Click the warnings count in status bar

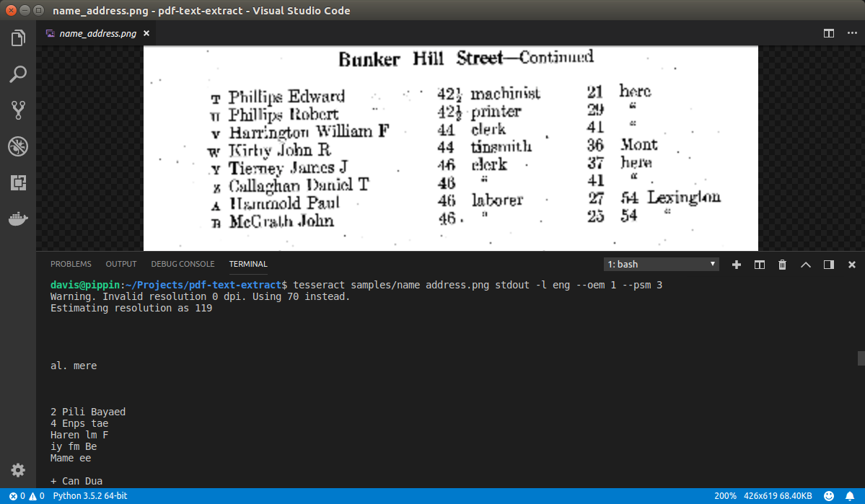click(x=37, y=496)
